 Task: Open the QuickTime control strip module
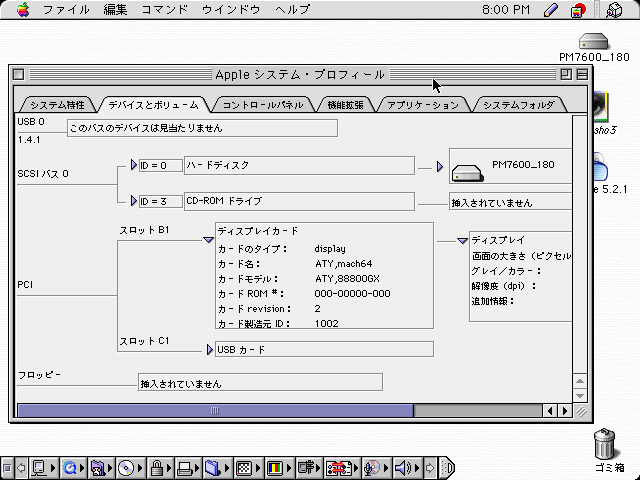pos(73,467)
